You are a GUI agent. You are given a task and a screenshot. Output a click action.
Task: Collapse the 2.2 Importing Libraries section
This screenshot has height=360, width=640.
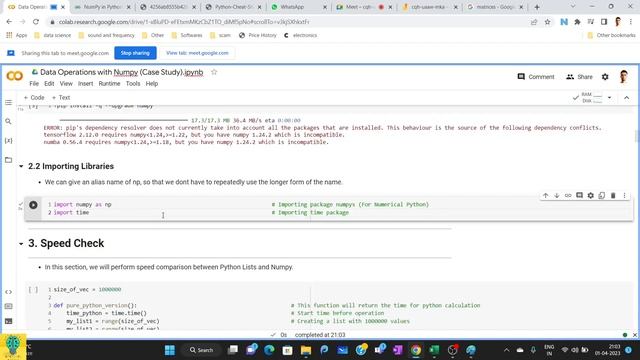[x=21, y=166]
